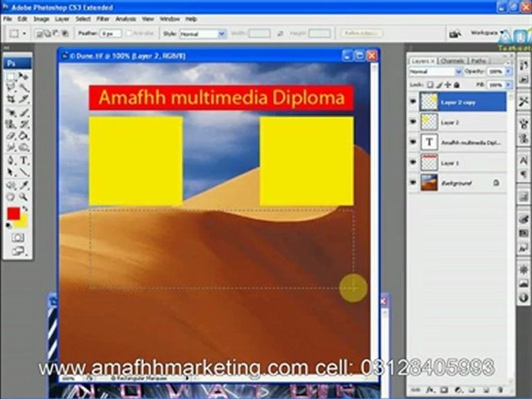Toggle lock image pixels

[439, 84]
